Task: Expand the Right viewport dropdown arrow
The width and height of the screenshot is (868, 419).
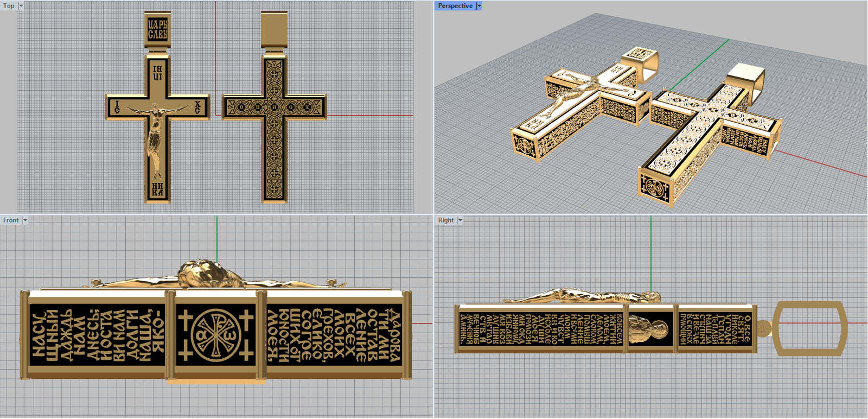Action: tap(461, 220)
